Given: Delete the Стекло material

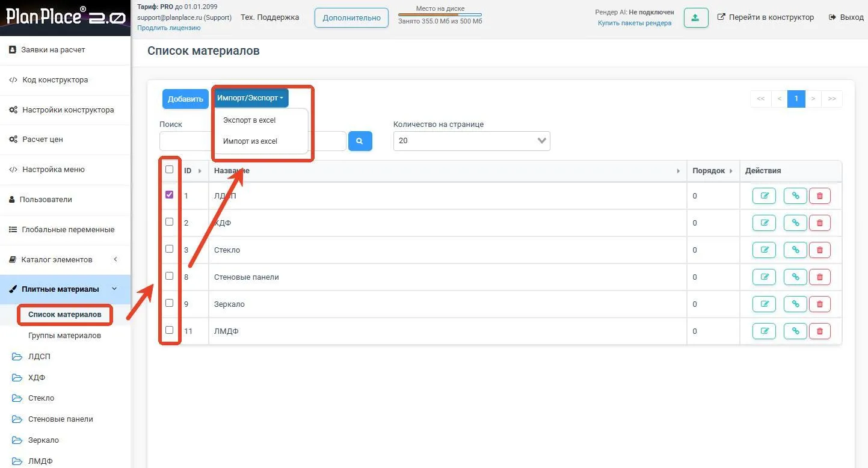Looking at the screenshot, I should (819, 250).
